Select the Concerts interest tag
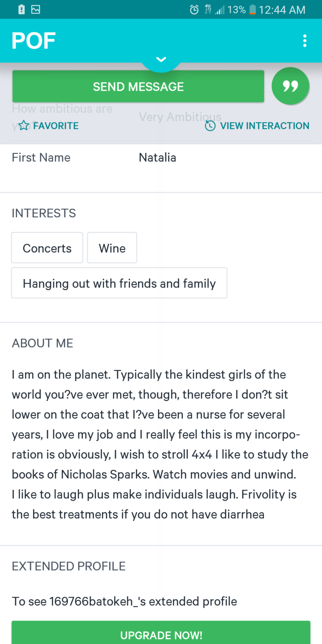The height and width of the screenshot is (644, 322). click(x=47, y=248)
